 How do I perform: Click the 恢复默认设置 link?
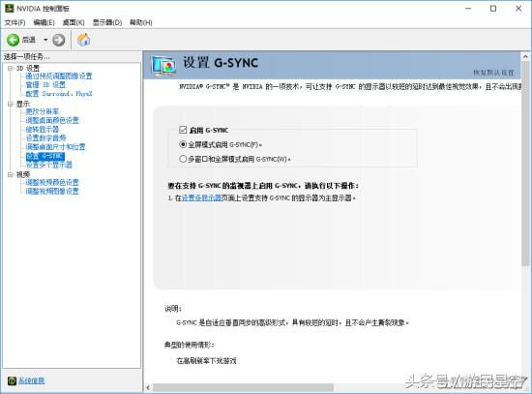pyautogui.click(x=493, y=73)
